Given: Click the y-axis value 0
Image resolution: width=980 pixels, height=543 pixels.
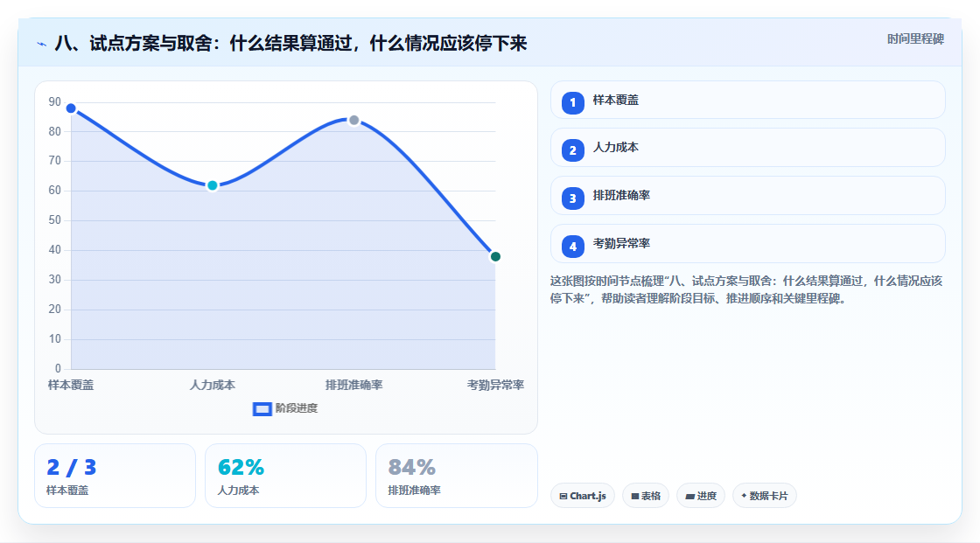Looking at the screenshot, I should (x=58, y=368).
